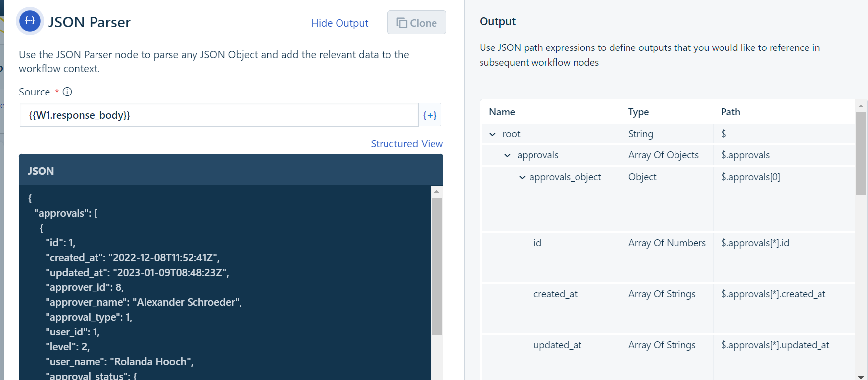This screenshot has width=868, height=380.
Task: Click the Array Of Strings type for created_at
Action: [662, 294]
